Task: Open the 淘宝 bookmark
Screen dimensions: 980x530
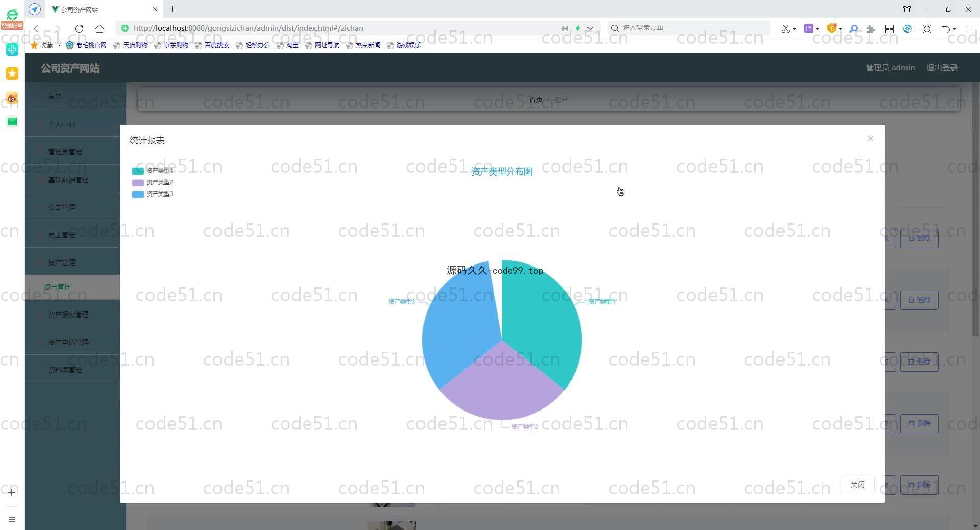Action: tap(287, 45)
